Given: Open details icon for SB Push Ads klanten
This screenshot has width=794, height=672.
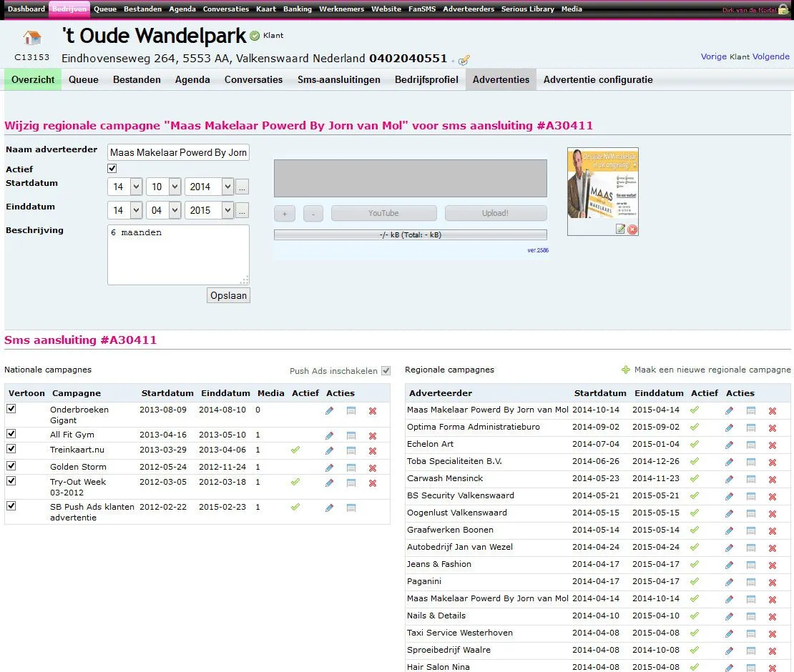Looking at the screenshot, I should click(x=351, y=508).
